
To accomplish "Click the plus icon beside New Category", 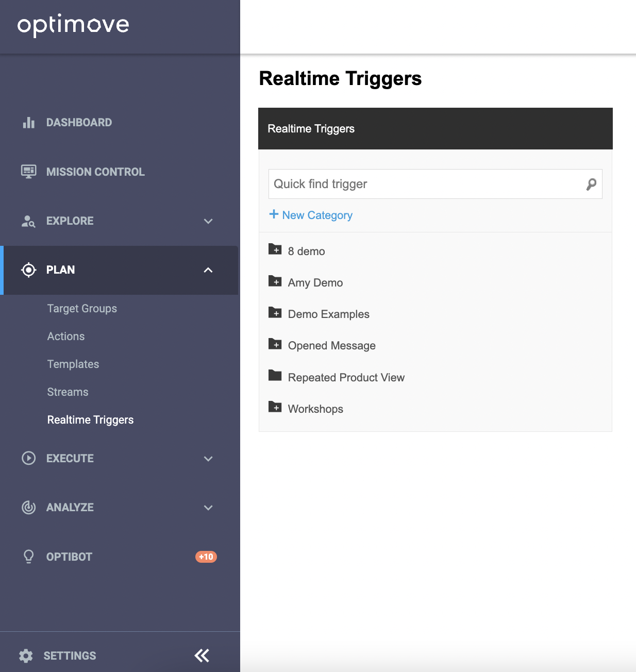I will [x=274, y=214].
